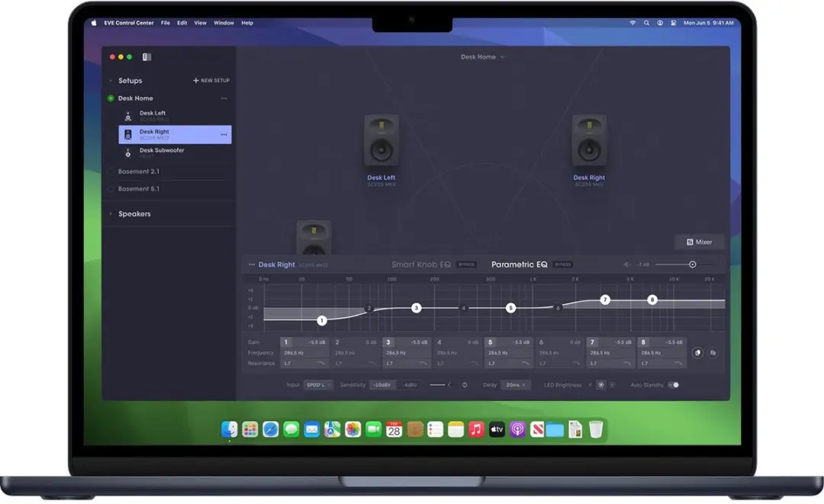Open options dots beside Desk Right EQ title
Screen dimensions: 824x504
pyautogui.click(x=252, y=265)
